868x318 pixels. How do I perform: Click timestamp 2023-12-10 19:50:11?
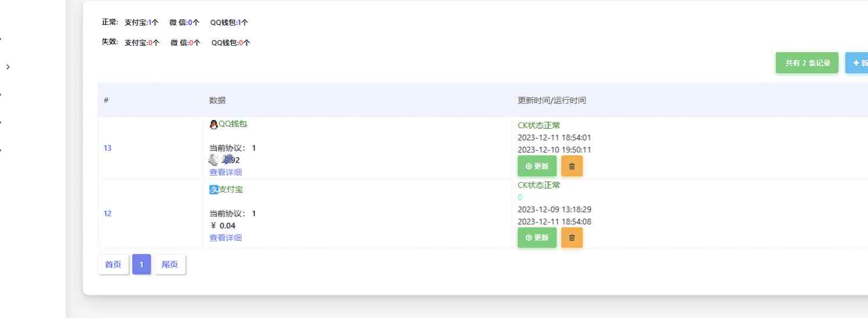(x=554, y=150)
